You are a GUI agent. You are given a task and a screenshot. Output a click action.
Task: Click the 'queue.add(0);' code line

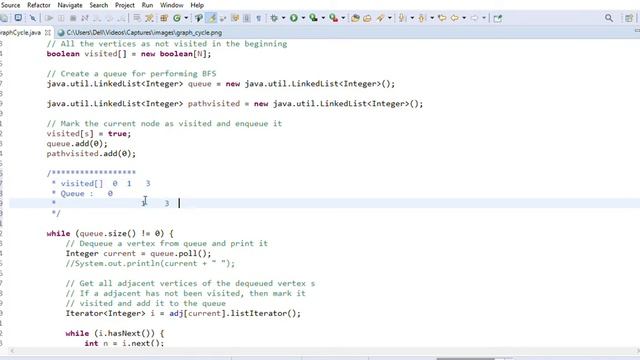(x=77, y=144)
